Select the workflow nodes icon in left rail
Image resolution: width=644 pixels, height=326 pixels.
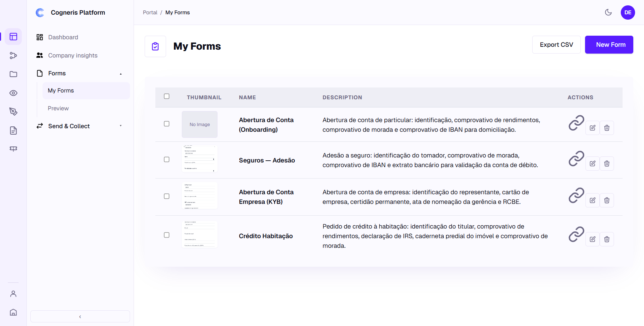coord(13,55)
